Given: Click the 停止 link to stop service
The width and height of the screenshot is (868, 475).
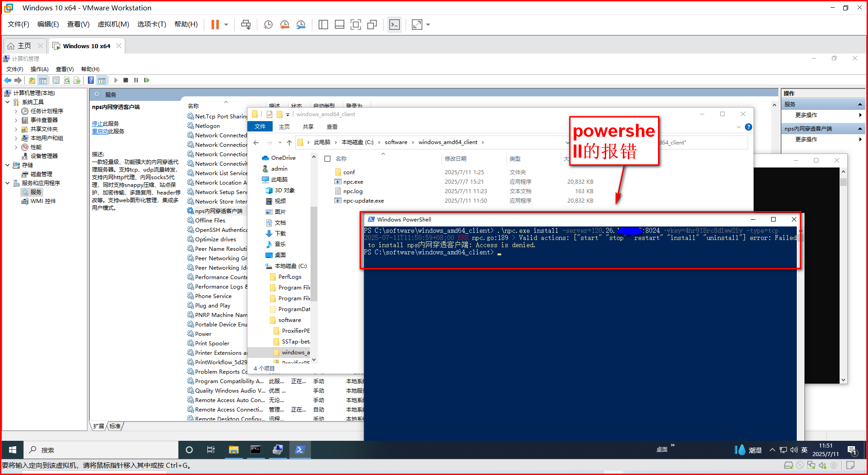Looking at the screenshot, I should (97, 123).
